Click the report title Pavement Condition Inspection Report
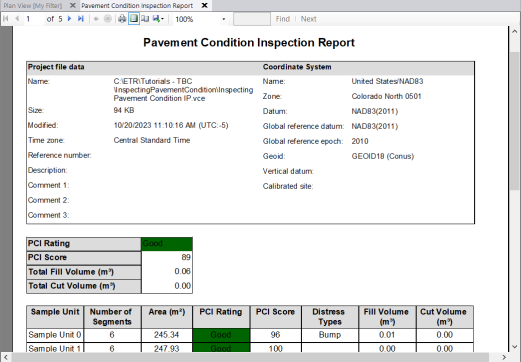The image size is (521, 362). tap(249, 43)
